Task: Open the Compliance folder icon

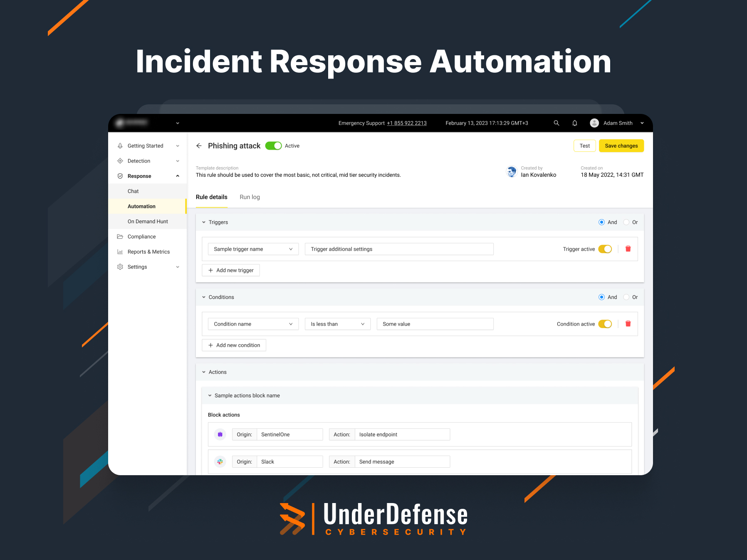Action: [120, 236]
